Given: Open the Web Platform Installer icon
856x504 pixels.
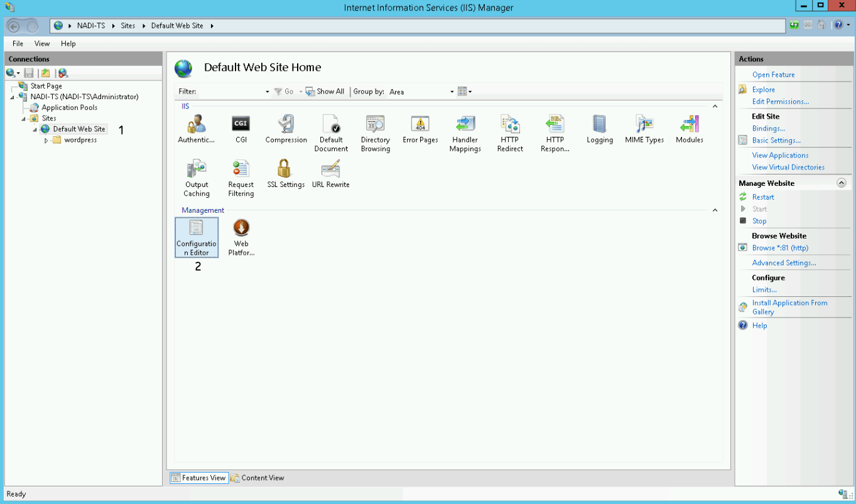Looking at the screenshot, I should [241, 237].
